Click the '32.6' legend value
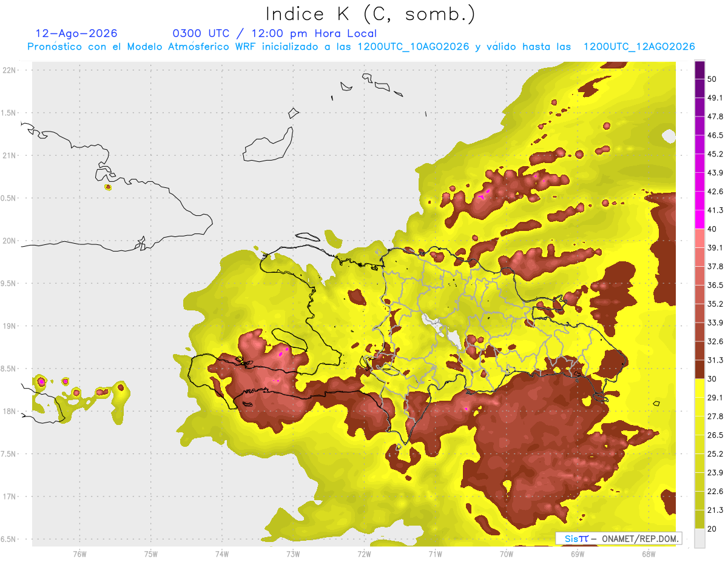728x562 pixels. tap(716, 341)
